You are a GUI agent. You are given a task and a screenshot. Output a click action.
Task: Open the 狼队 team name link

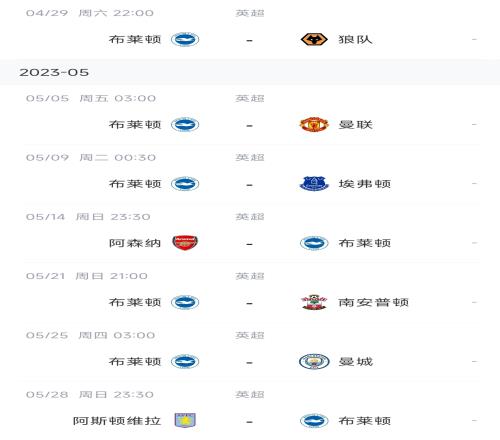point(355,40)
